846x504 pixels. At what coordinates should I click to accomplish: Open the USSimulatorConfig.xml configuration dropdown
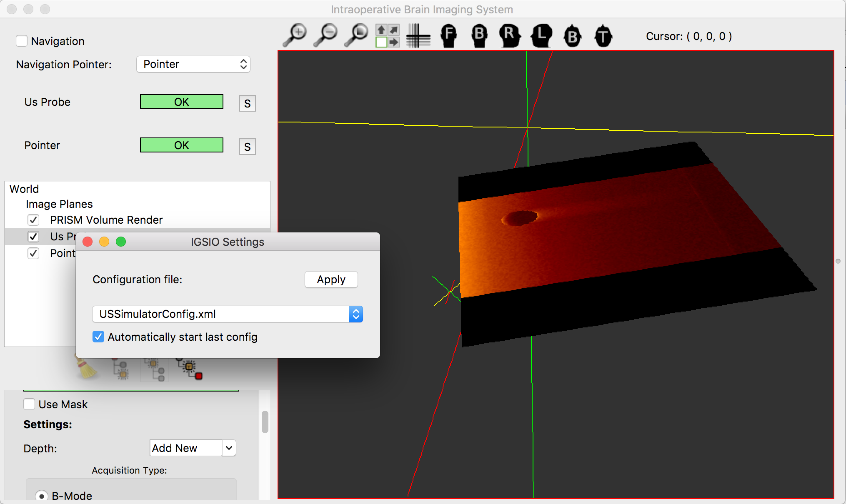(x=227, y=314)
